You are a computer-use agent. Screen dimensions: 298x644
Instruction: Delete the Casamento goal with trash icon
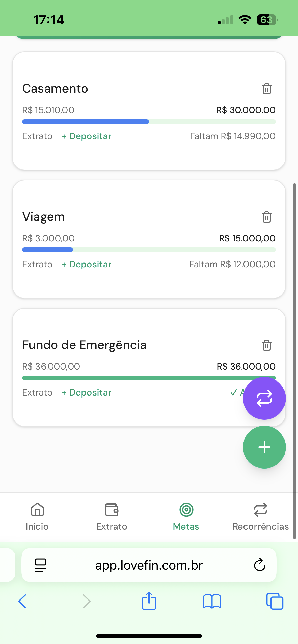coord(266,89)
